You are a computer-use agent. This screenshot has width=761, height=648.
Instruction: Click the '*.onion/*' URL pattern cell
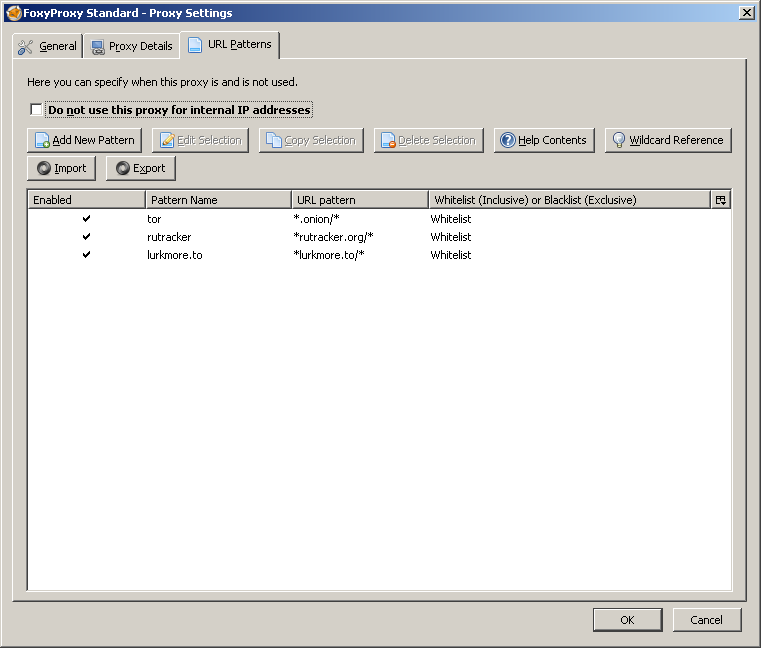[316, 219]
